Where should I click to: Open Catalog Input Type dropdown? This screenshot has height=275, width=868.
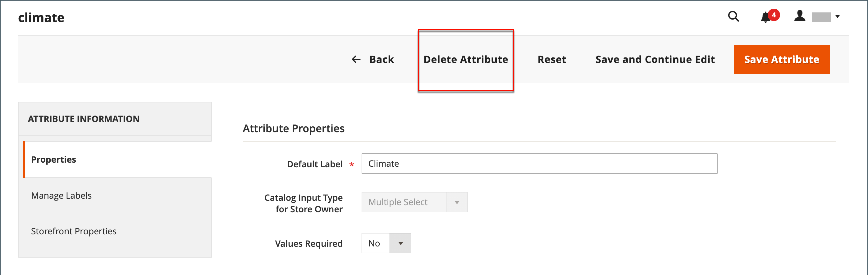[x=414, y=202]
